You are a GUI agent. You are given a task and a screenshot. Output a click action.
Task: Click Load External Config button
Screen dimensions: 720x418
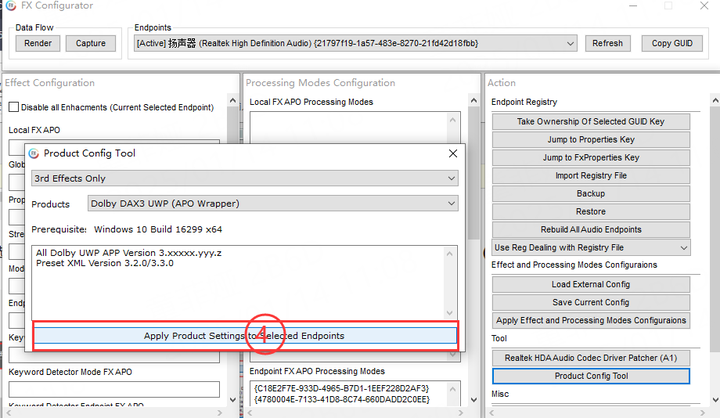590,284
